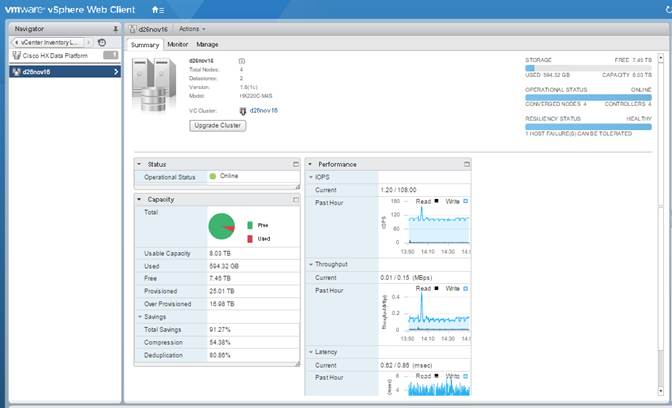Screen dimensions: 672x408
Task: Collapse the Throughput section
Action: [311, 264]
